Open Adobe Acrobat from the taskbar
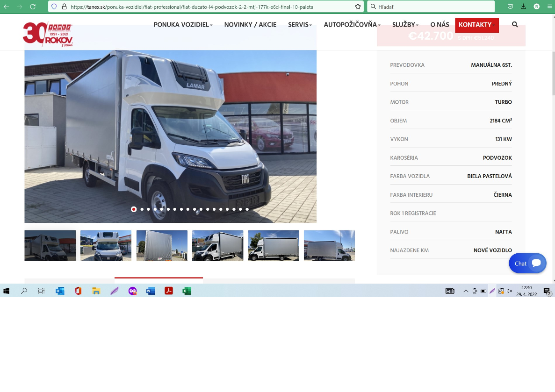The height and width of the screenshot is (392, 555). coord(169,291)
